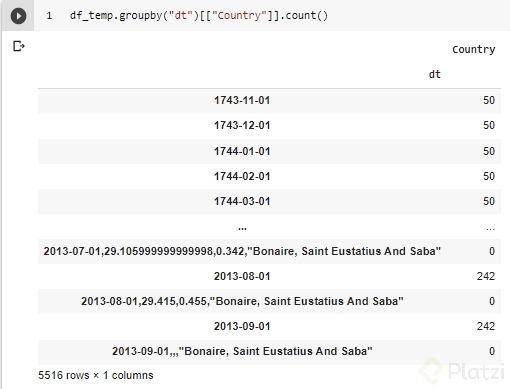This screenshot has width=510, height=389.
Task: Select the 1743-11-01 row label
Action: [242, 100]
